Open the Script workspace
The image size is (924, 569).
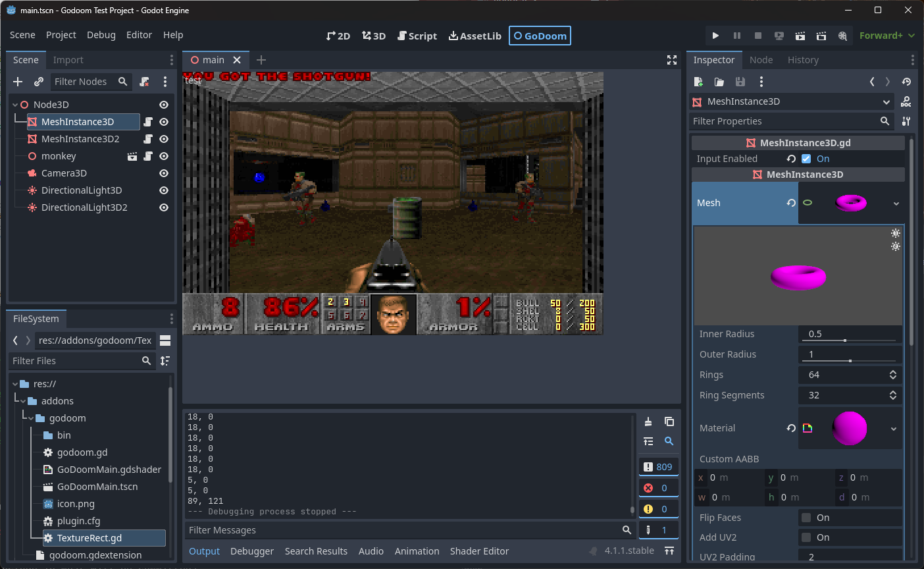pos(417,36)
